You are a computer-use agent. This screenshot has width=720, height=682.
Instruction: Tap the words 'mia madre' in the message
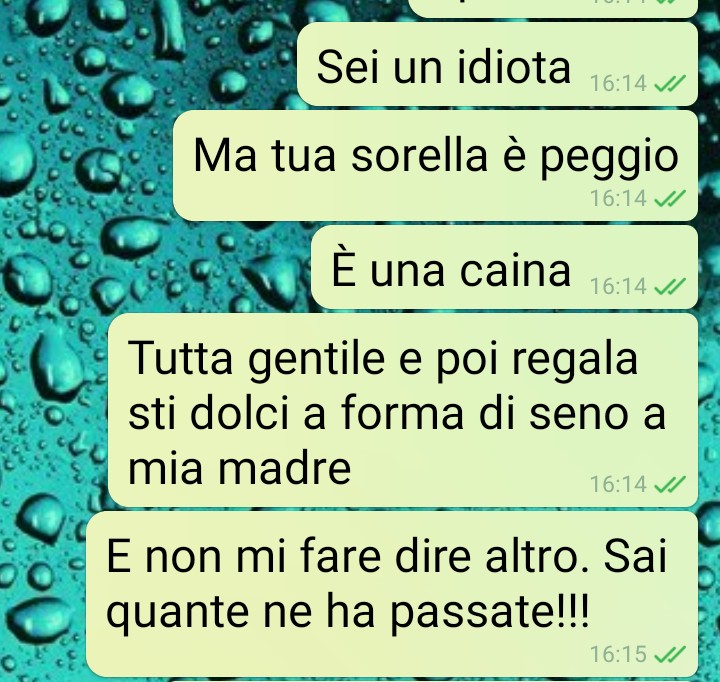tap(240, 469)
